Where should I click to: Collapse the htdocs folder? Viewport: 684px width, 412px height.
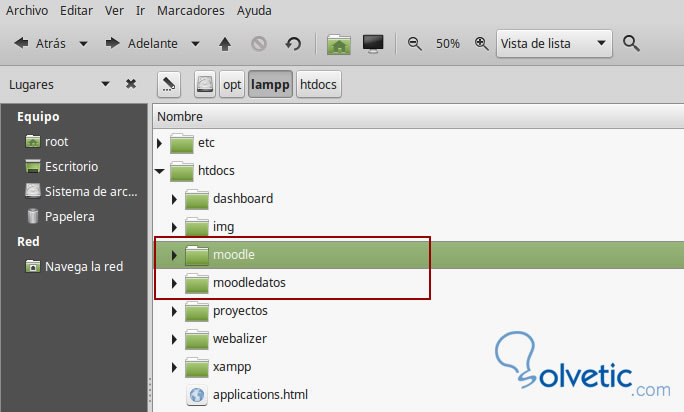tap(160, 171)
